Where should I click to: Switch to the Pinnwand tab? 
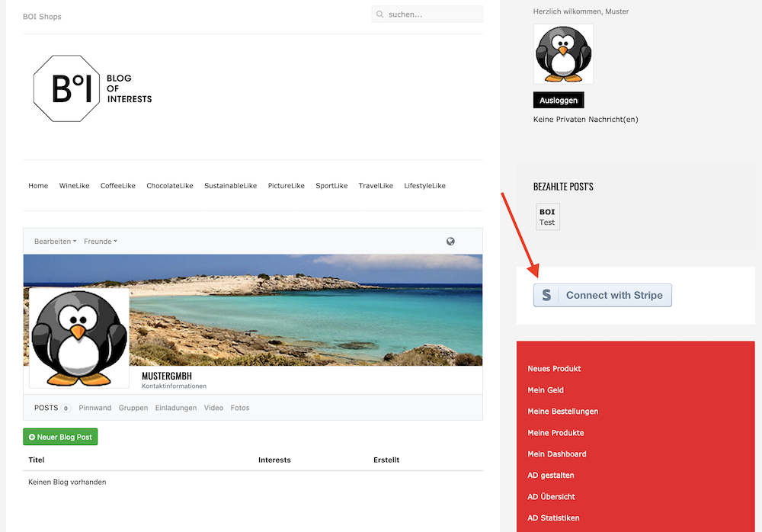94,408
